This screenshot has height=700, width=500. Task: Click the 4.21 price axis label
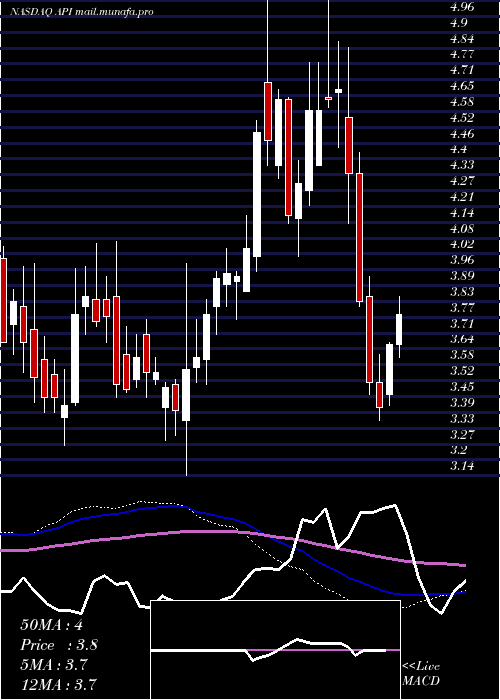(463, 197)
